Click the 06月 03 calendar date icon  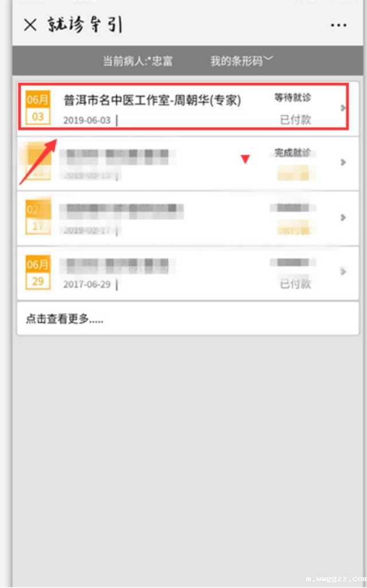37,107
